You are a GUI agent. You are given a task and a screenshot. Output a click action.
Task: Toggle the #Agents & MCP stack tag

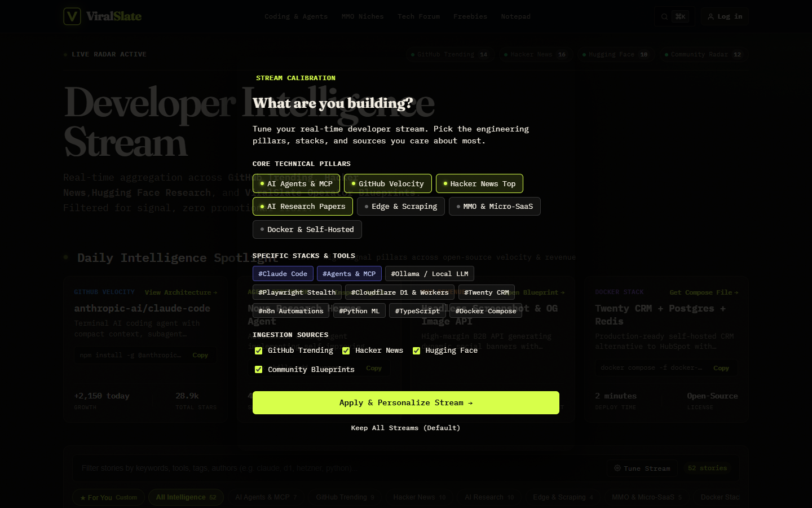(349, 274)
